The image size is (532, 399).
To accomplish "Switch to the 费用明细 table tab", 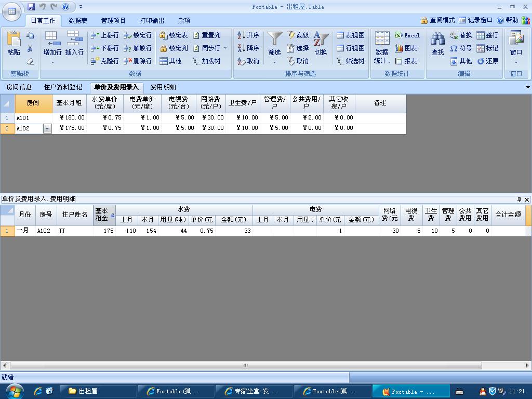I will point(163,87).
